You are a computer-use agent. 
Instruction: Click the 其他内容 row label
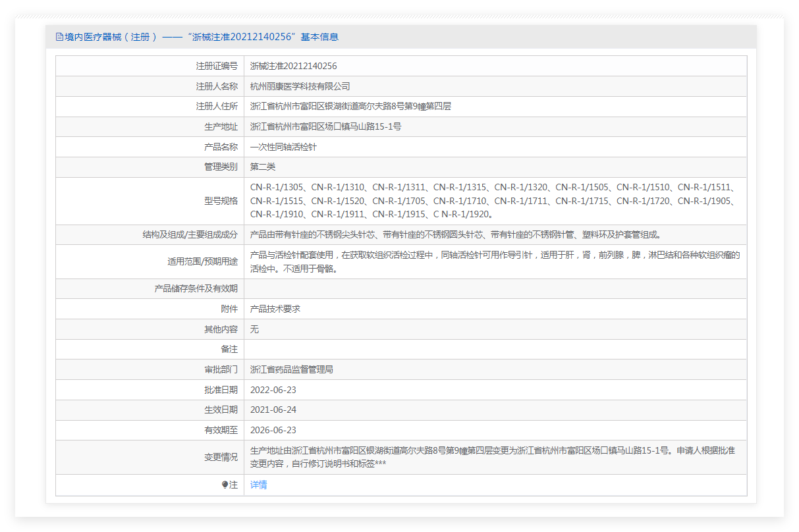221,329
